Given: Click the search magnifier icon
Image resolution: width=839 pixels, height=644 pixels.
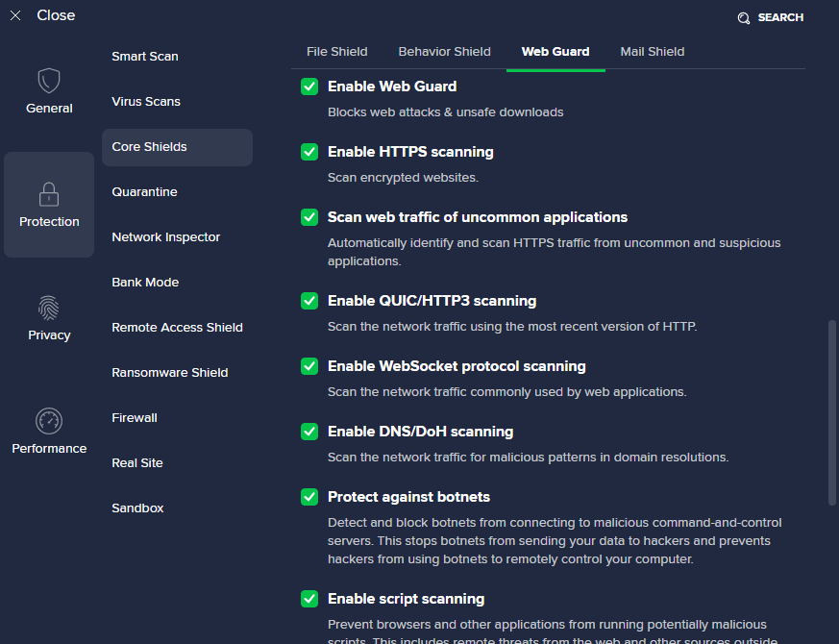Looking at the screenshot, I should (743, 18).
